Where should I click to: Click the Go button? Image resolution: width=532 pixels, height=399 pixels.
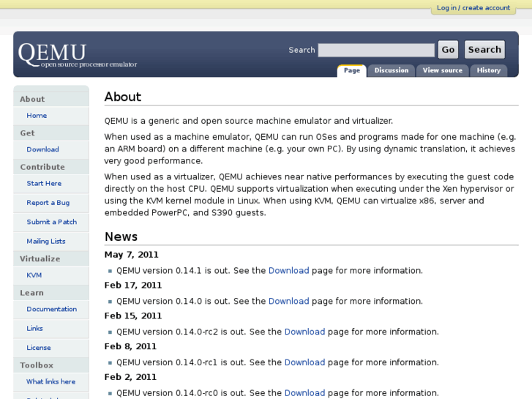tap(448, 50)
